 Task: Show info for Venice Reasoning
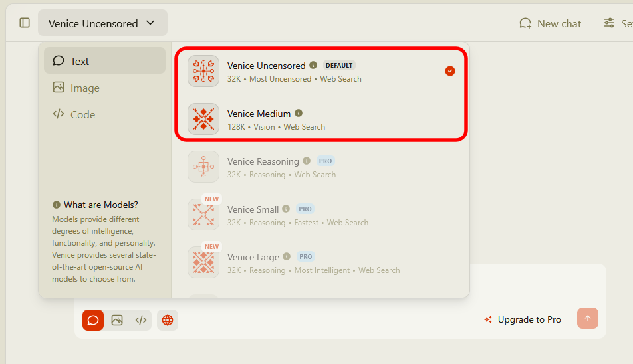tap(307, 161)
